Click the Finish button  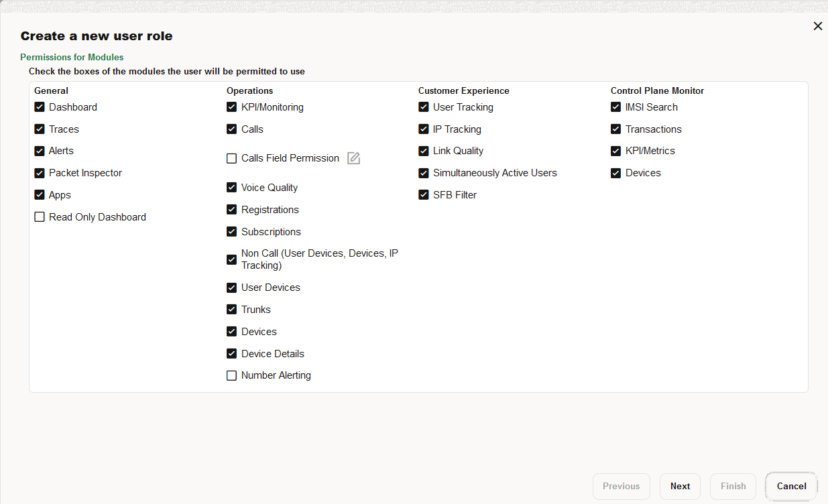(x=733, y=486)
